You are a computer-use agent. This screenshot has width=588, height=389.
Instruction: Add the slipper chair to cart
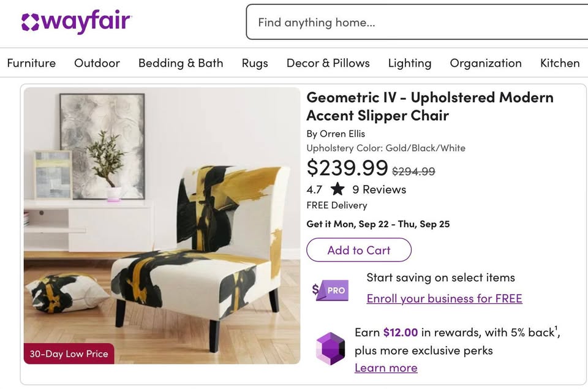(359, 250)
